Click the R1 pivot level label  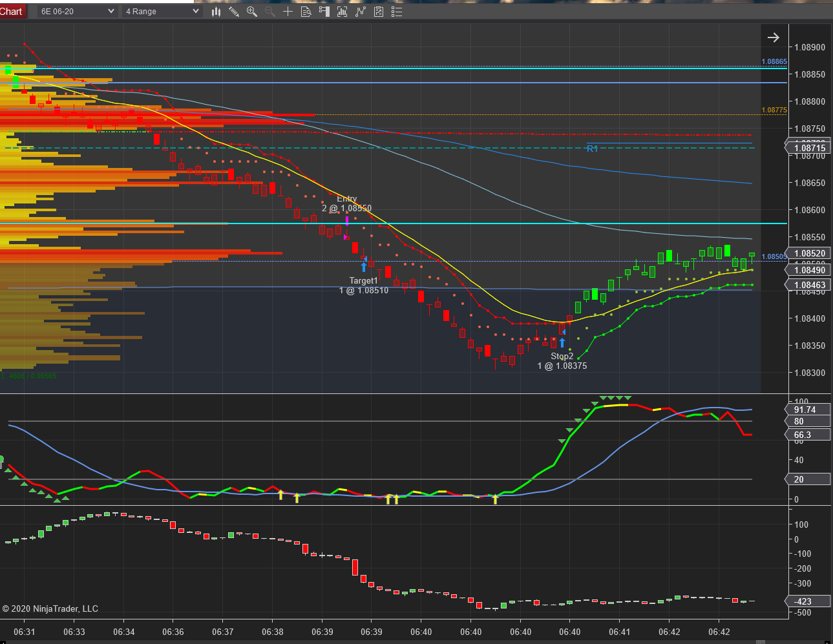click(x=592, y=149)
